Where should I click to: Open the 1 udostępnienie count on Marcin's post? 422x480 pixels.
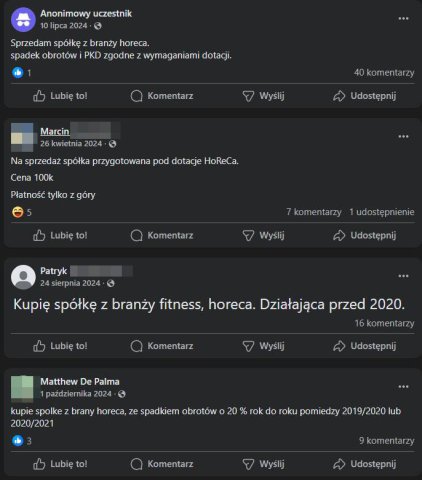pos(382,212)
